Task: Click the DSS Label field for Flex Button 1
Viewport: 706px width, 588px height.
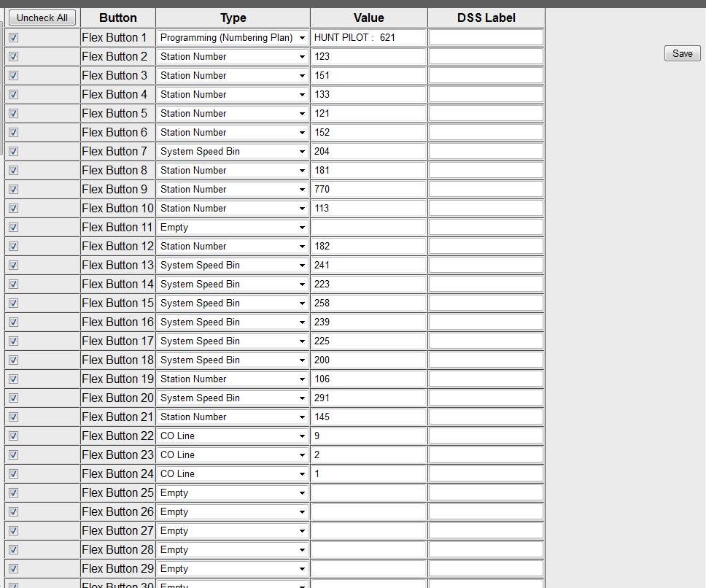Action: click(486, 38)
